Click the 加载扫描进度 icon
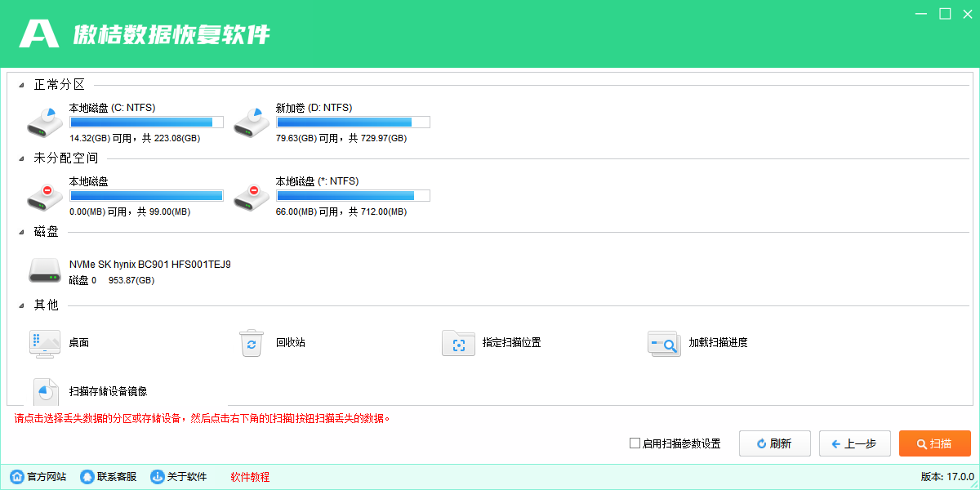 point(664,343)
